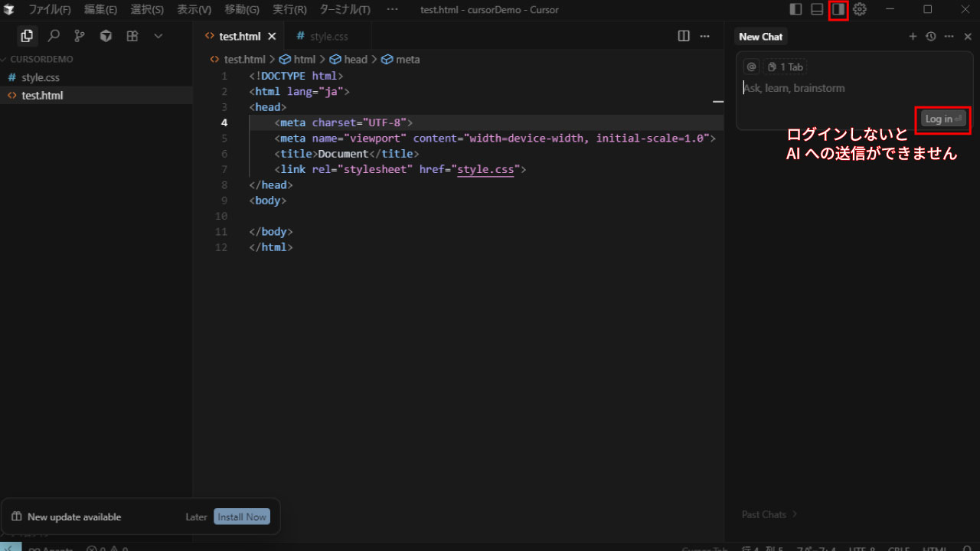The width and height of the screenshot is (980, 551).
Task: Open the ファイル(F) menu
Action: (50, 9)
